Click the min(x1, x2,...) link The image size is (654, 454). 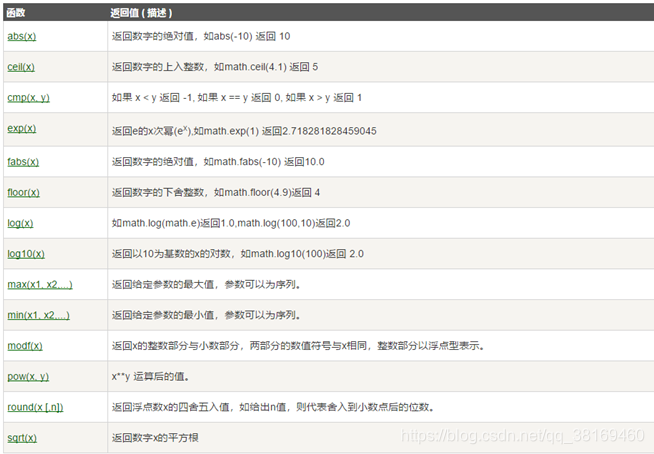click(x=38, y=315)
